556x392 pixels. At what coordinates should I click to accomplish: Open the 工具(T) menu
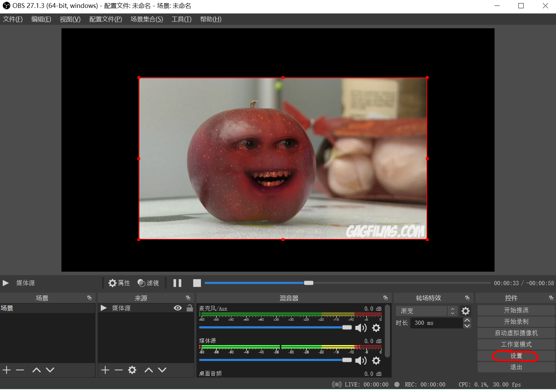182,19
